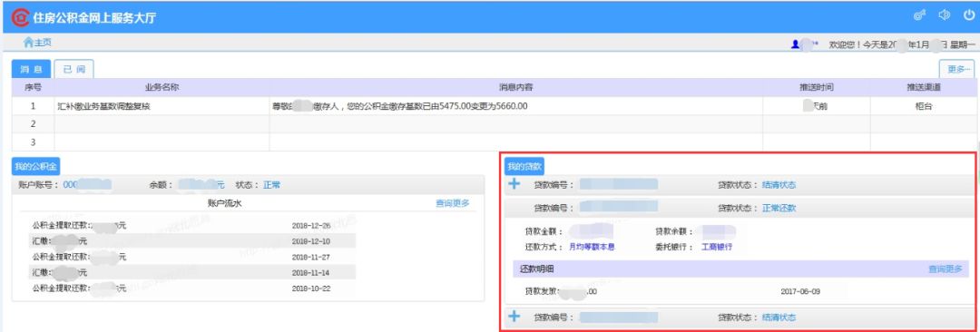
Task: Log out using the power icon
Action: point(969,15)
